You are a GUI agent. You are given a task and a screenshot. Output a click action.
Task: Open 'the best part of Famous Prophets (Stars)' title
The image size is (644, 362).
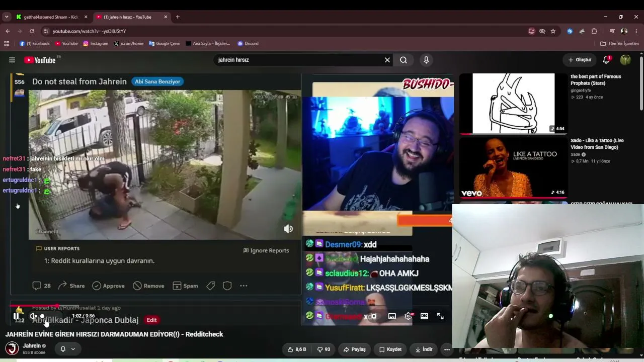tap(596, 80)
